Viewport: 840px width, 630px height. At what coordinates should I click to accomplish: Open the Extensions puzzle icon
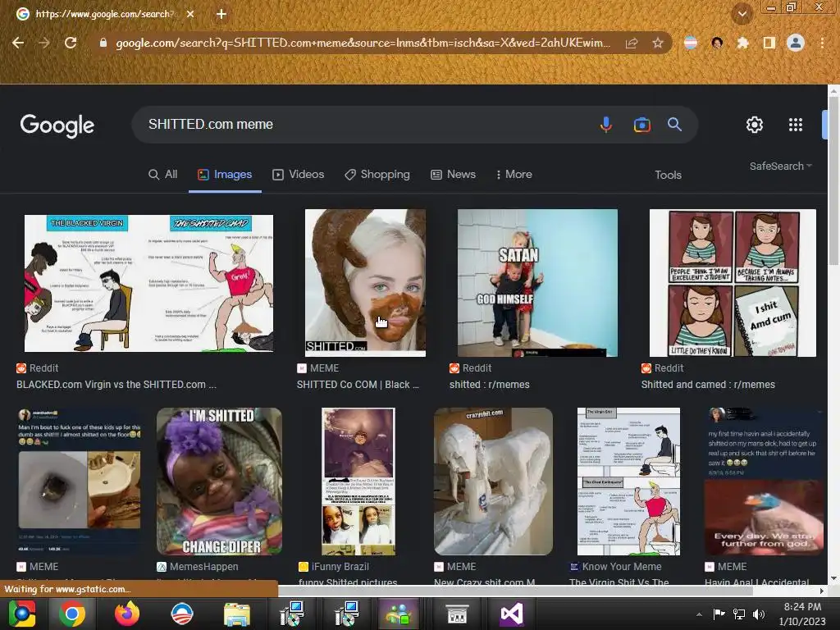click(742, 43)
